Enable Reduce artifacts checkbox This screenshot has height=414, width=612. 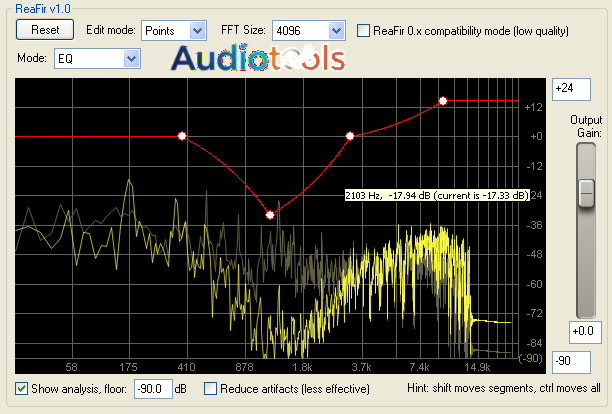point(210,389)
